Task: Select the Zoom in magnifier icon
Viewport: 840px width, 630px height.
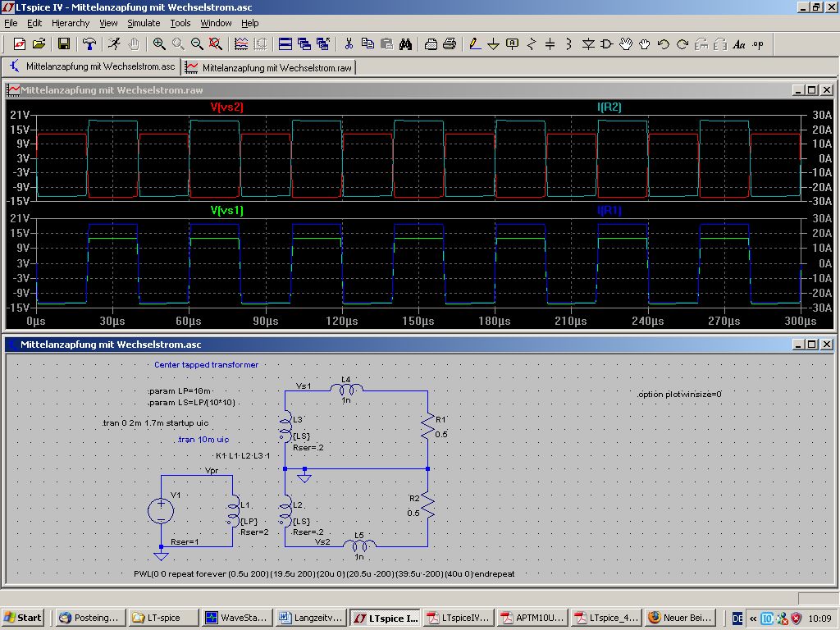Action: point(159,44)
